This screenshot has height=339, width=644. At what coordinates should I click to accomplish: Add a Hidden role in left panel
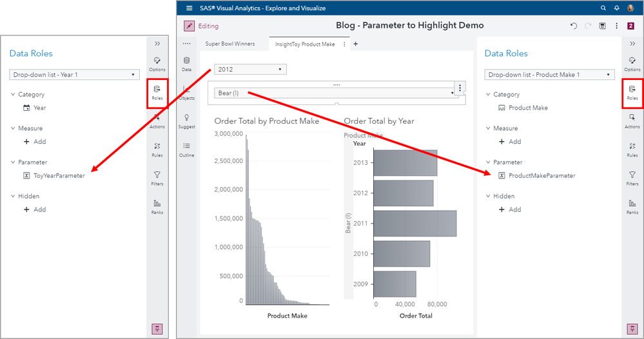point(35,209)
